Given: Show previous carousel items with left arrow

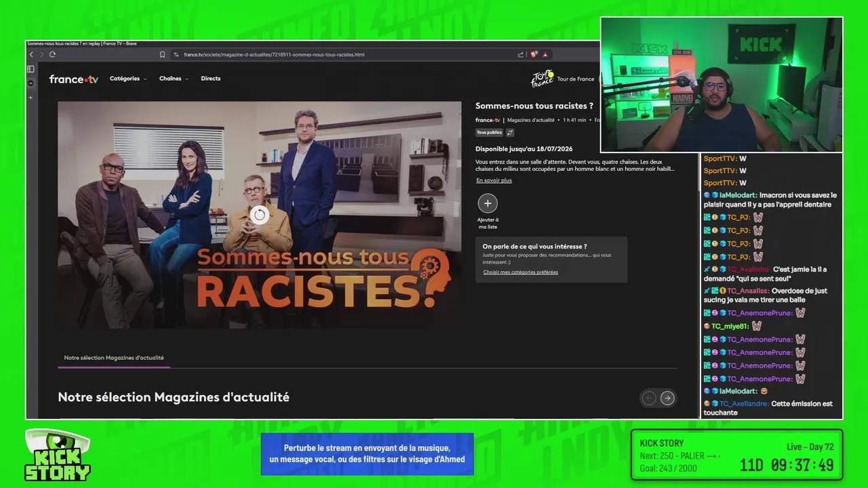Looking at the screenshot, I should [x=649, y=398].
